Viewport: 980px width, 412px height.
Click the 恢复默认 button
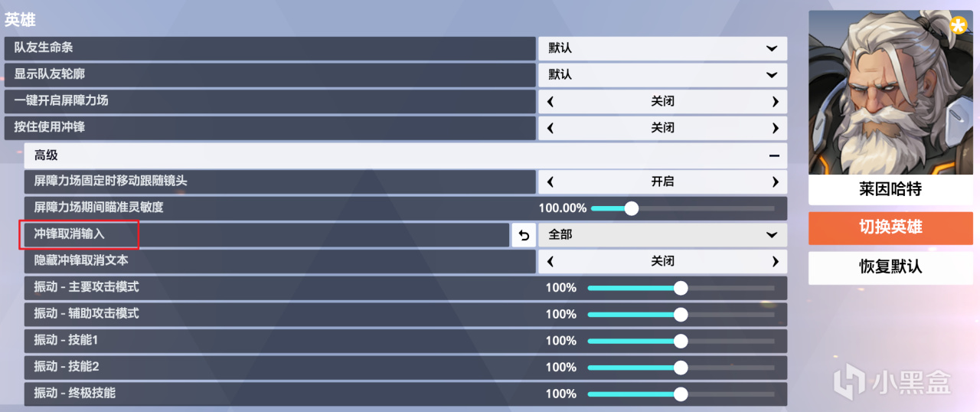[x=890, y=266]
